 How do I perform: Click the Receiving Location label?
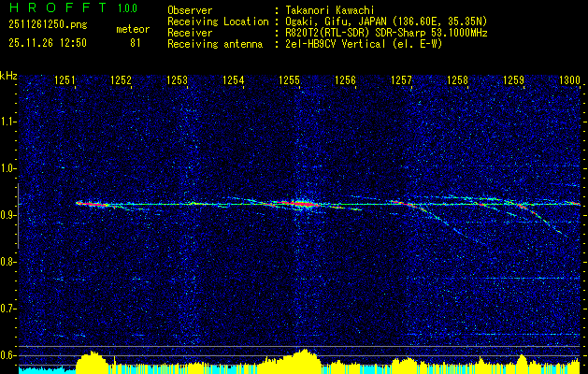[218, 22]
